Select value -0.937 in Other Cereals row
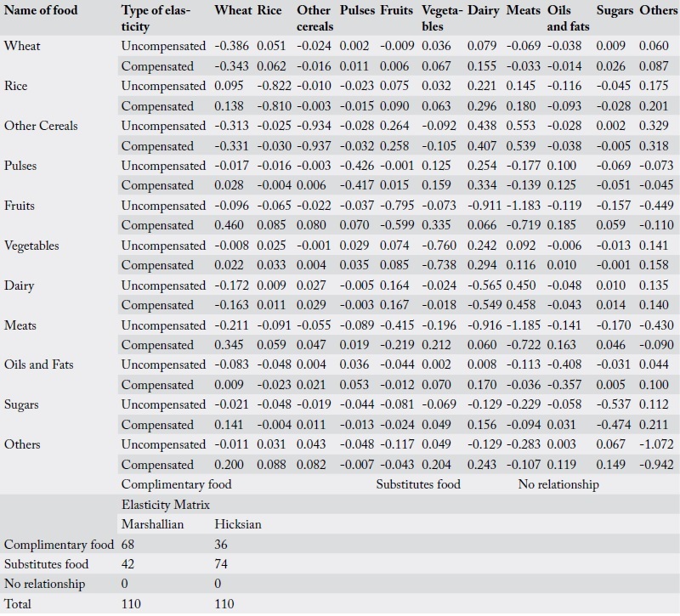Screen dimensions: 680x616 pyautogui.click(x=314, y=146)
